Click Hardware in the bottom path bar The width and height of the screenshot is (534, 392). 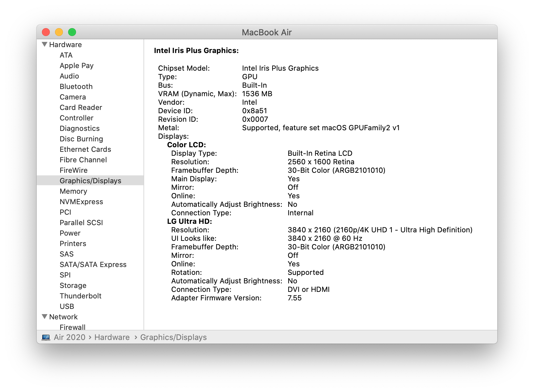coord(112,337)
